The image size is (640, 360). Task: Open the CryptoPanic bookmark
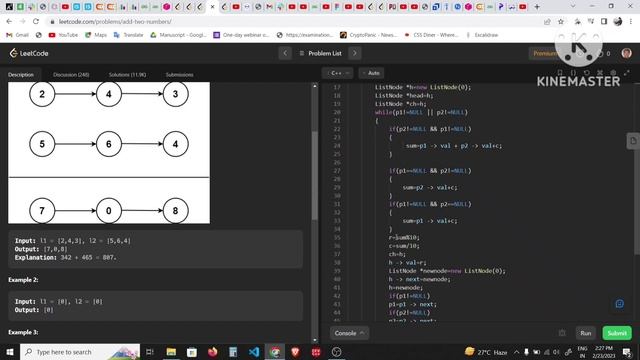click(369, 35)
